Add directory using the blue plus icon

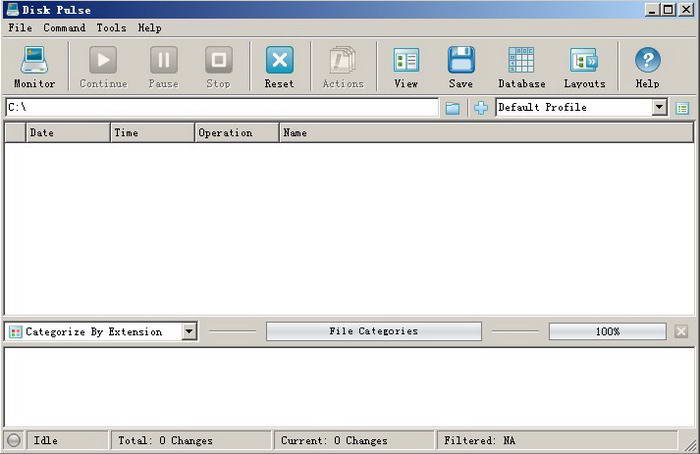pos(481,108)
